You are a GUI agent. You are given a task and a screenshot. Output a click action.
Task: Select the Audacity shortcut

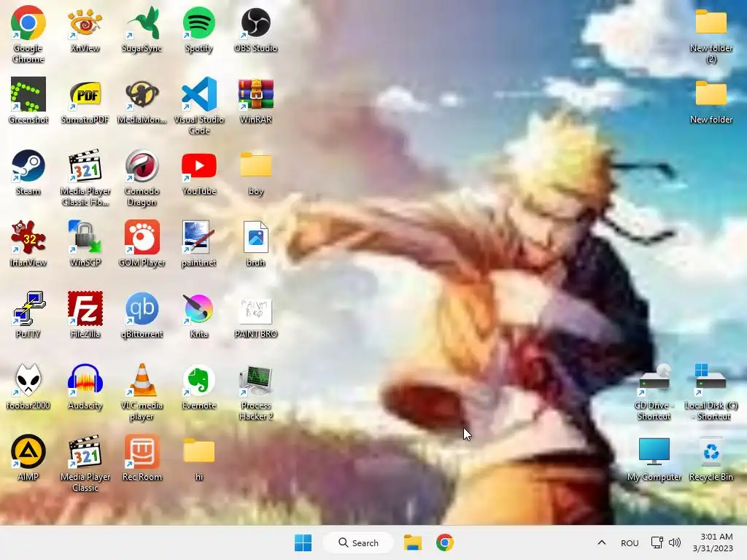pyautogui.click(x=85, y=380)
